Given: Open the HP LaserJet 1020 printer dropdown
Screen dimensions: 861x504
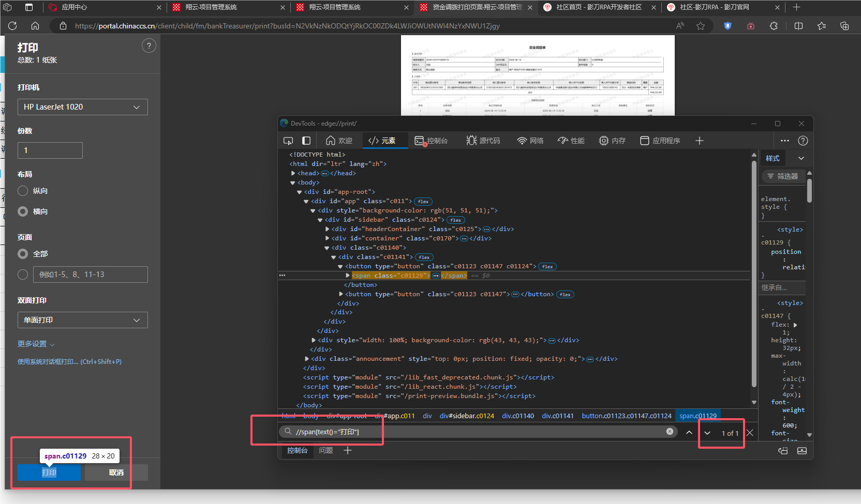Looking at the screenshot, I should pyautogui.click(x=82, y=107).
